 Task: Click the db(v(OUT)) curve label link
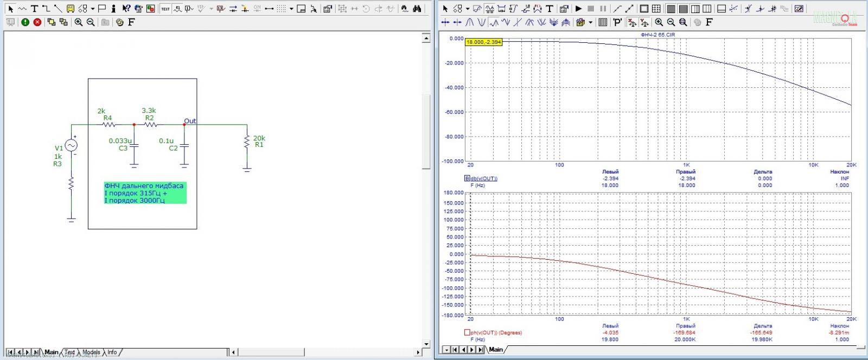(x=484, y=178)
